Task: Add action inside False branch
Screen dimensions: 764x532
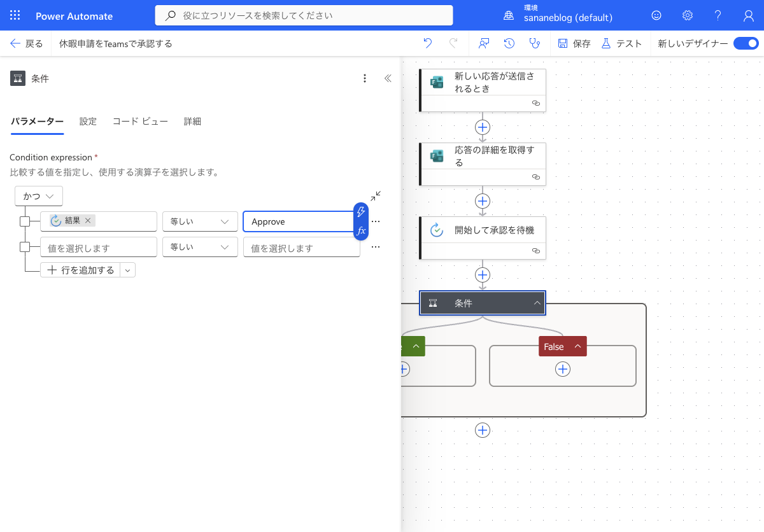Action: pos(563,369)
